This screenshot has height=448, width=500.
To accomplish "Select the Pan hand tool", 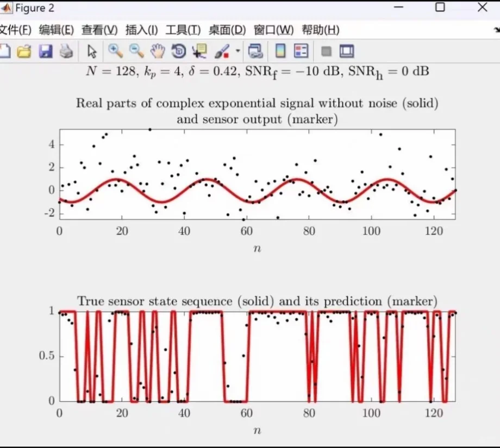I will point(158,51).
